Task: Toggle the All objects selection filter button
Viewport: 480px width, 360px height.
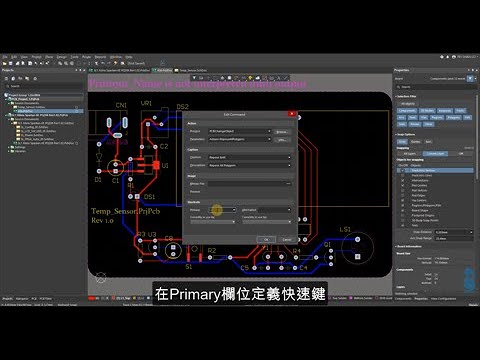Action: (407, 104)
